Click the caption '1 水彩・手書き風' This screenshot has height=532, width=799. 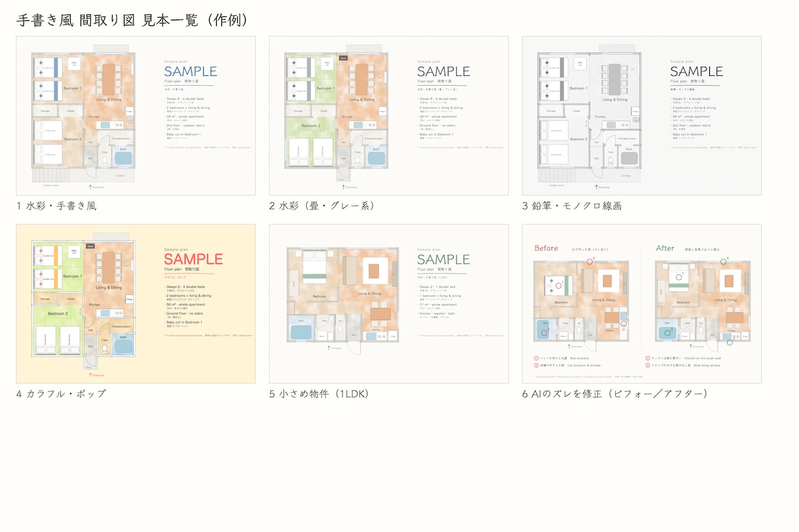coord(57,206)
